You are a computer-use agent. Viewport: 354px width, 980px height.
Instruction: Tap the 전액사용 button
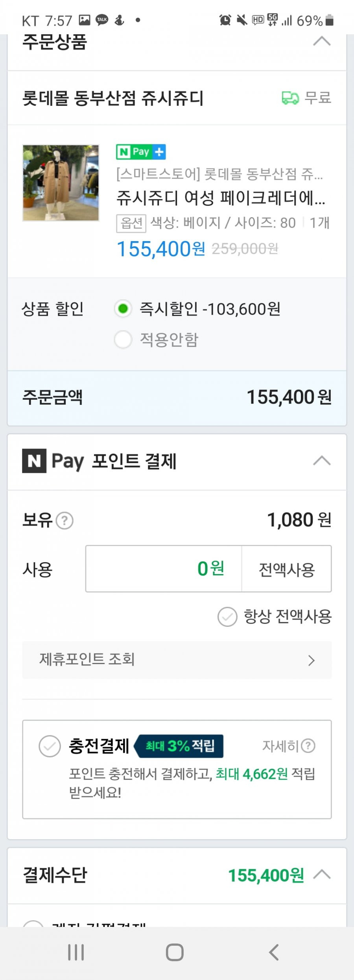coord(287,569)
